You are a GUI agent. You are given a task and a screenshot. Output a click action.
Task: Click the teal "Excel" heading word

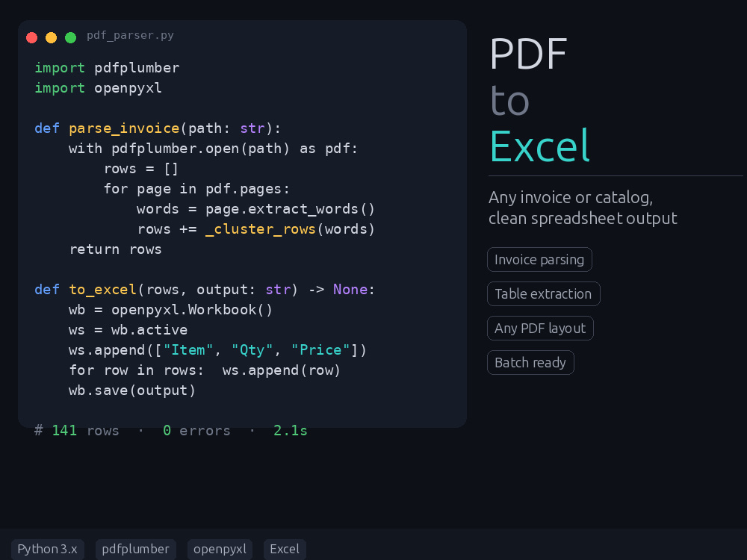[540, 146]
